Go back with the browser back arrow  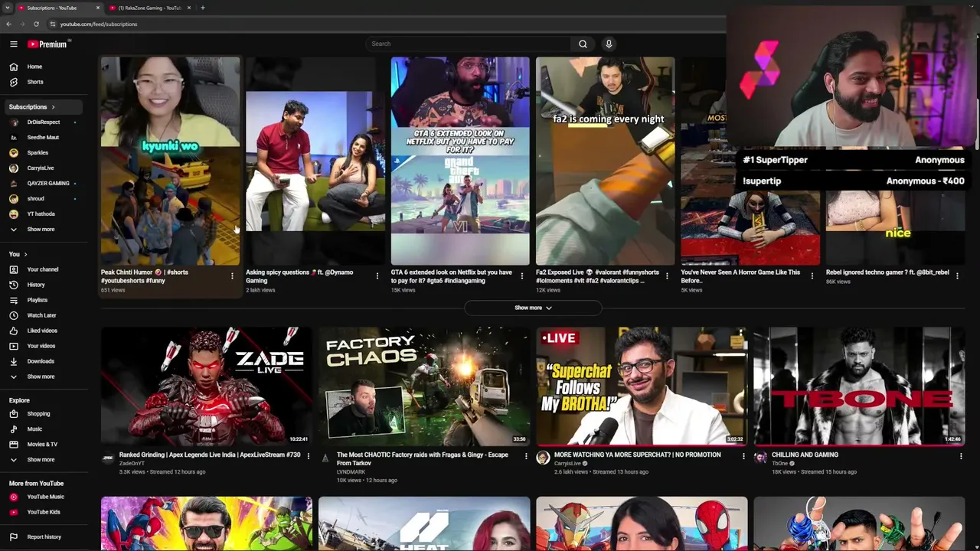[8, 24]
